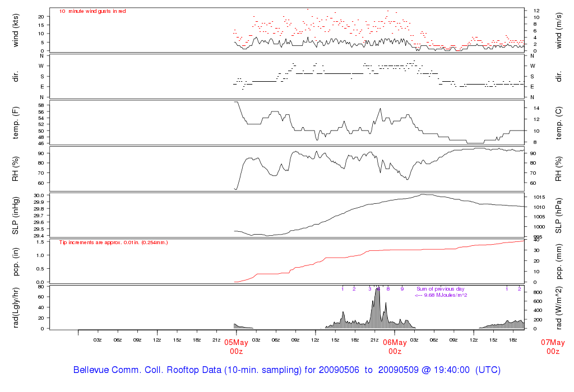The width and height of the screenshot is (574, 392).
Task: Click the '1010' hPa tick value
Action: 539,207
